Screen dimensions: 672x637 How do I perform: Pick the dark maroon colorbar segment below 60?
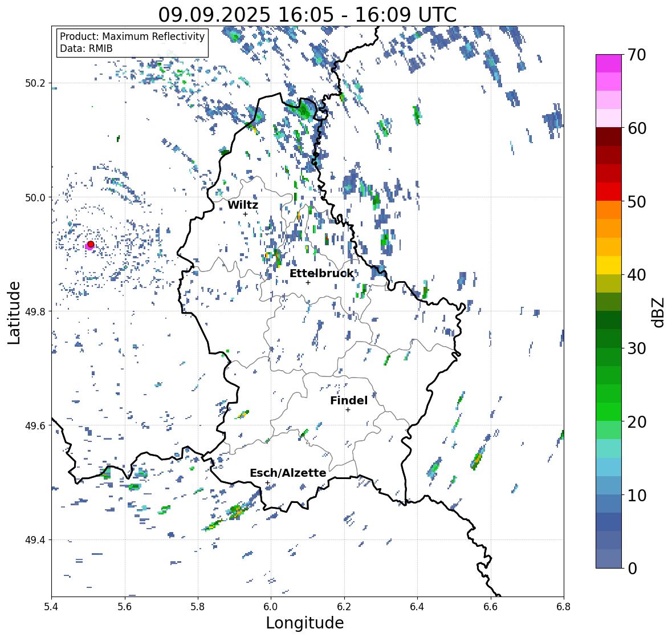pyautogui.click(x=609, y=137)
